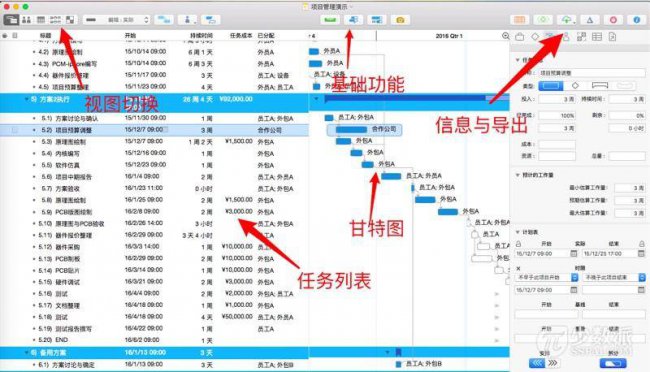This screenshot has height=372, width=650.
Task: Open the baseline actual editing selector
Action: pyautogui.click(x=116, y=19)
